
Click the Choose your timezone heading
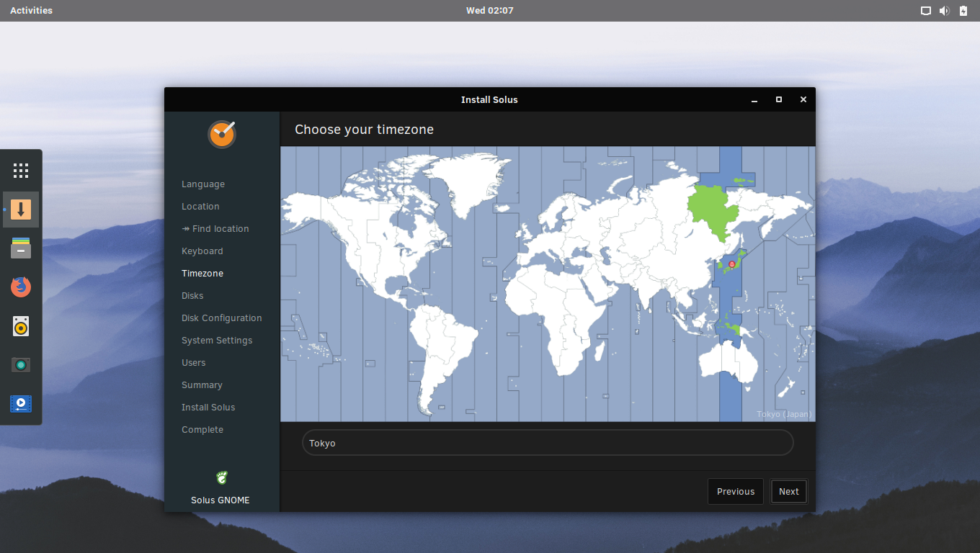click(364, 130)
